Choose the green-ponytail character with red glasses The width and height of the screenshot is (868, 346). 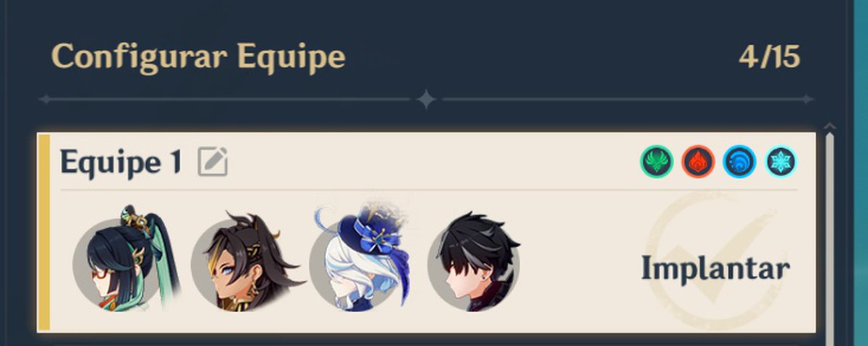pyautogui.click(x=122, y=261)
